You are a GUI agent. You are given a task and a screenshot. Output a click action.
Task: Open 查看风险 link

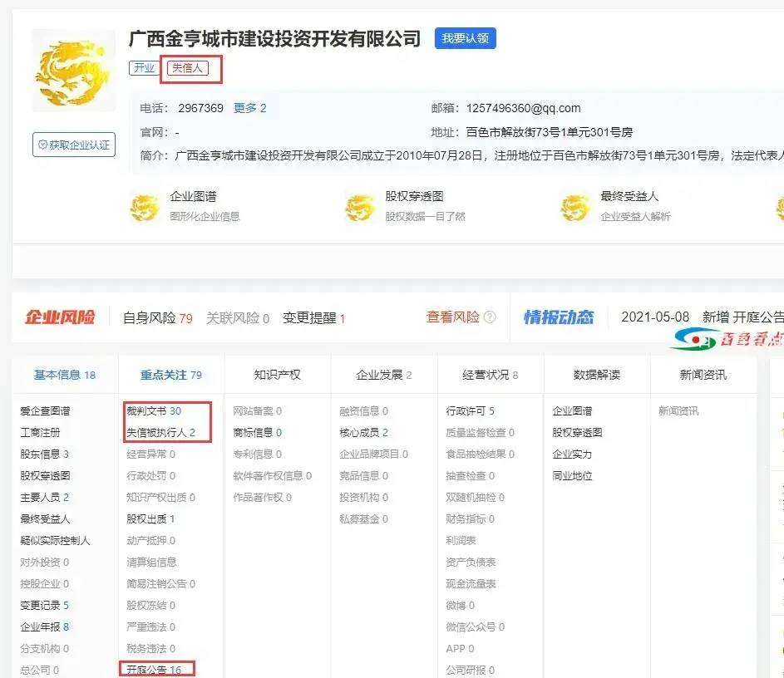pos(452,317)
